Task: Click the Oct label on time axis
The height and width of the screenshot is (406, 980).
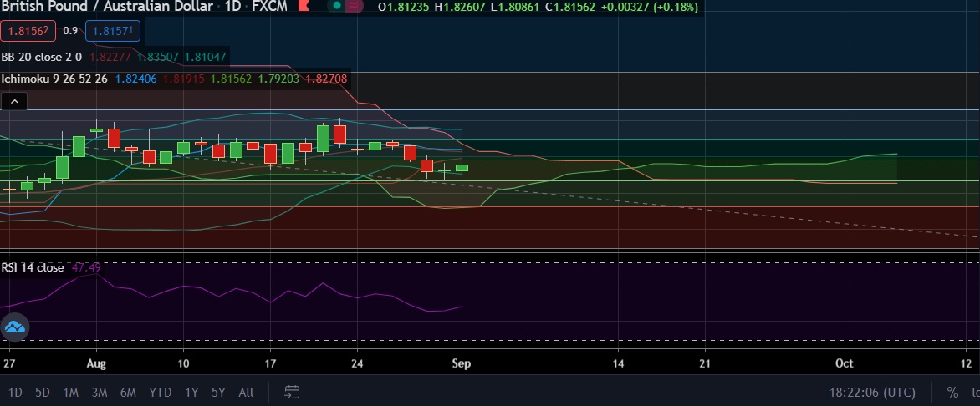Action: pos(845,363)
